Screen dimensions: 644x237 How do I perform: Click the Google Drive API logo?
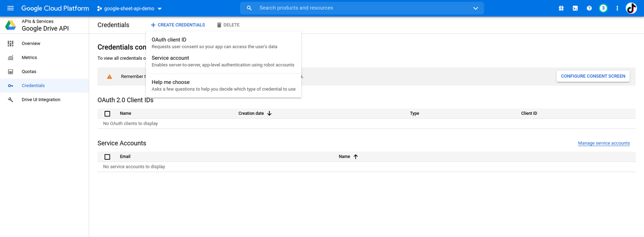click(x=11, y=25)
